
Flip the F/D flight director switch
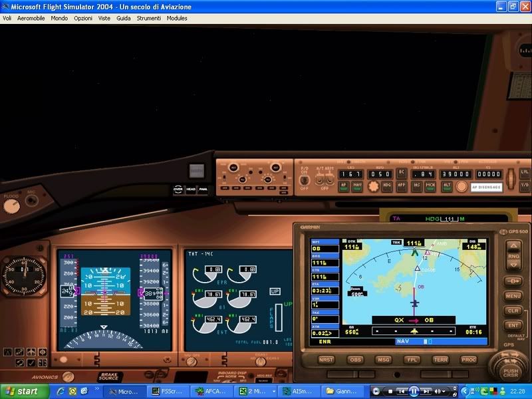tap(305, 180)
